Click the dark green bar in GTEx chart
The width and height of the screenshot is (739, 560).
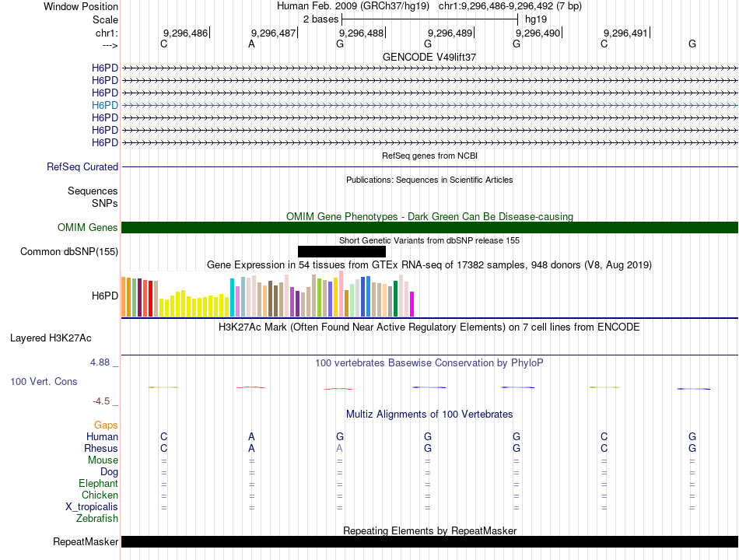pyautogui.click(x=395, y=299)
